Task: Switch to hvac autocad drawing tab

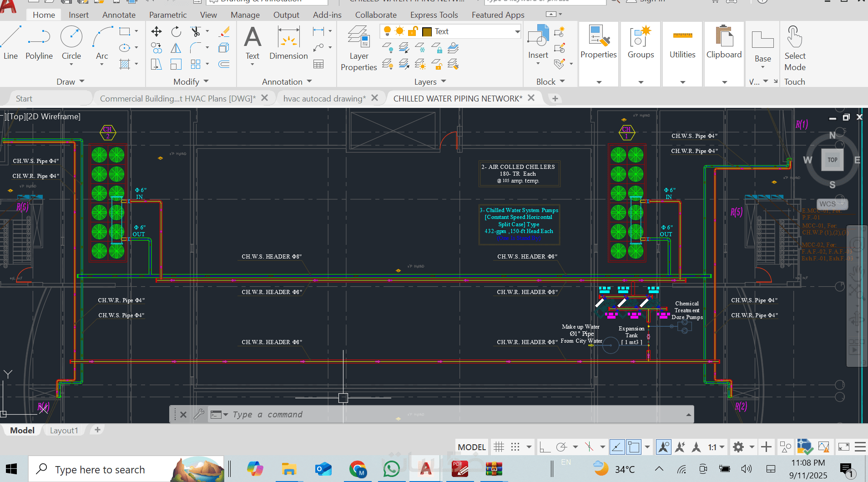Action: [324, 98]
